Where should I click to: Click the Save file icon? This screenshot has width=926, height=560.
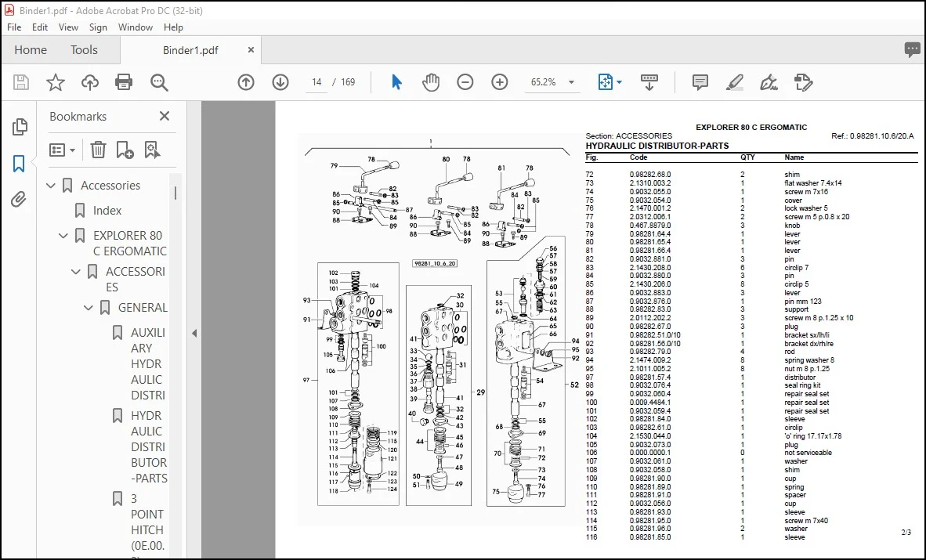pyautogui.click(x=21, y=82)
